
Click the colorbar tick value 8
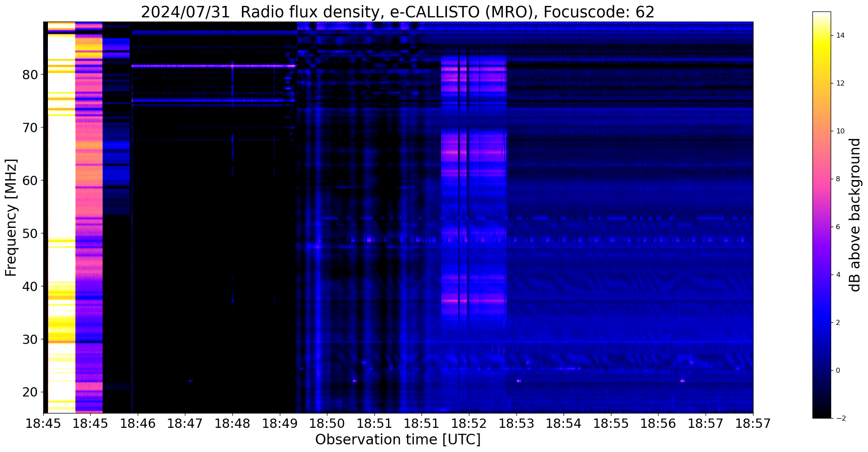(837, 179)
